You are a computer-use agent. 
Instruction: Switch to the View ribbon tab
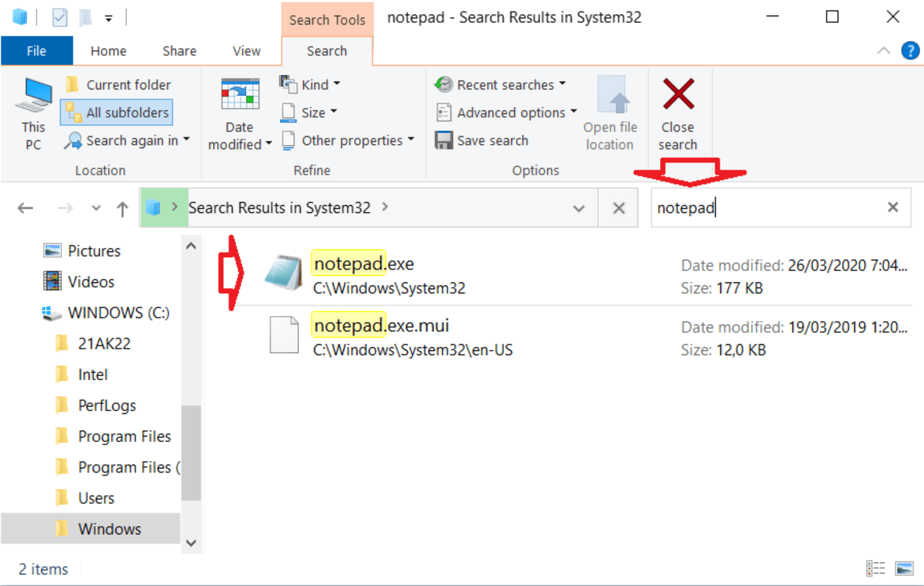click(246, 51)
